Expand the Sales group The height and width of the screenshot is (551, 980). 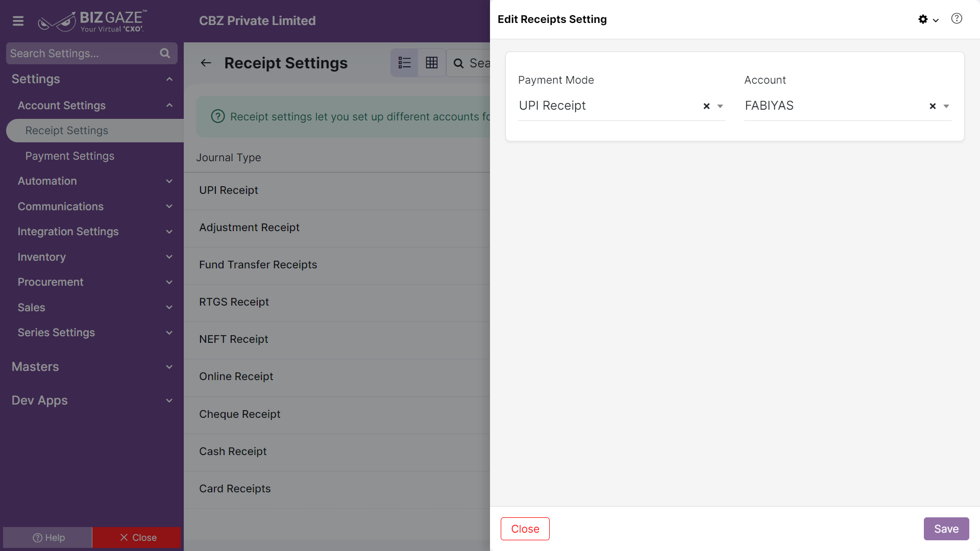(169, 307)
